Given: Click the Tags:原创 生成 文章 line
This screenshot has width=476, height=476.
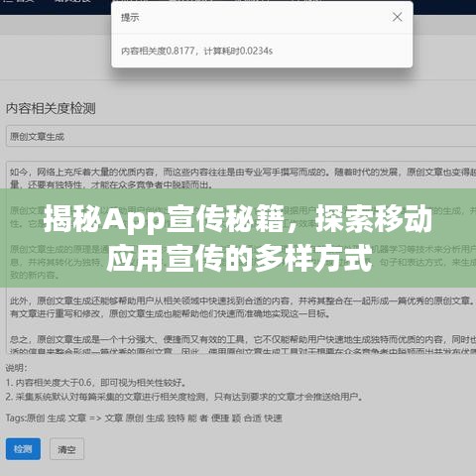Looking at the screenshot, I should point(144,418).
